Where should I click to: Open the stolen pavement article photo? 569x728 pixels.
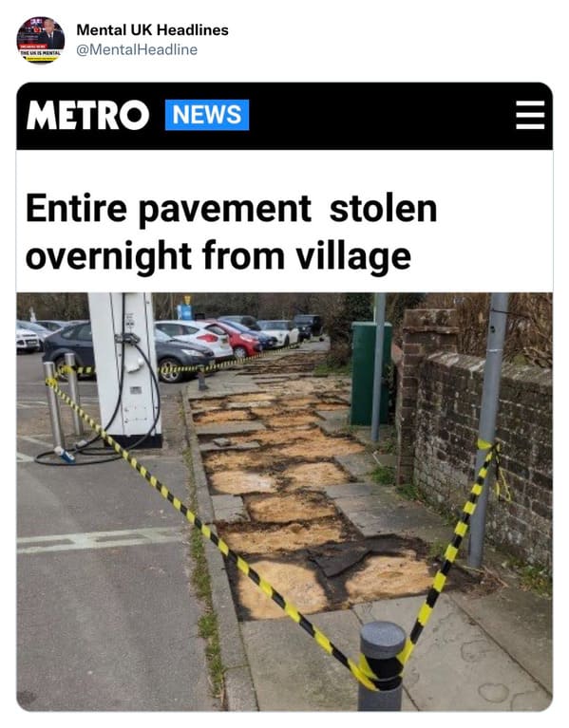pos(284,501)
